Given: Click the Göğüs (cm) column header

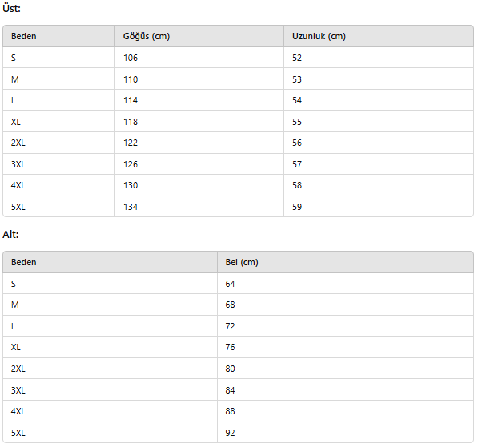Looking at the screenshot, I should tap(199, 36).
